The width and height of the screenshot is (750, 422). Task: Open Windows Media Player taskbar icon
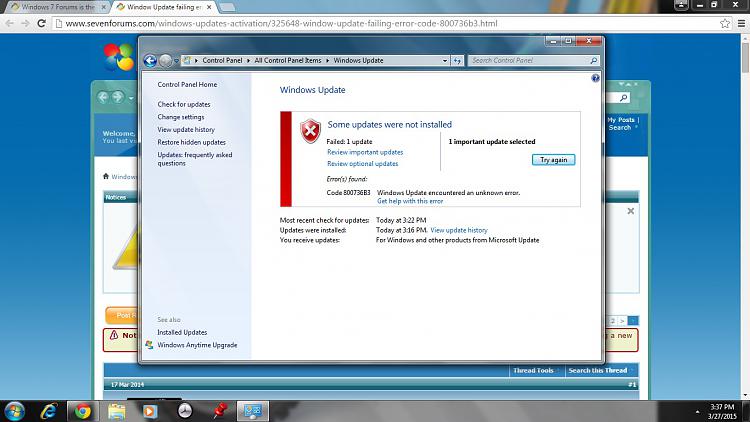tap(150, 411)
